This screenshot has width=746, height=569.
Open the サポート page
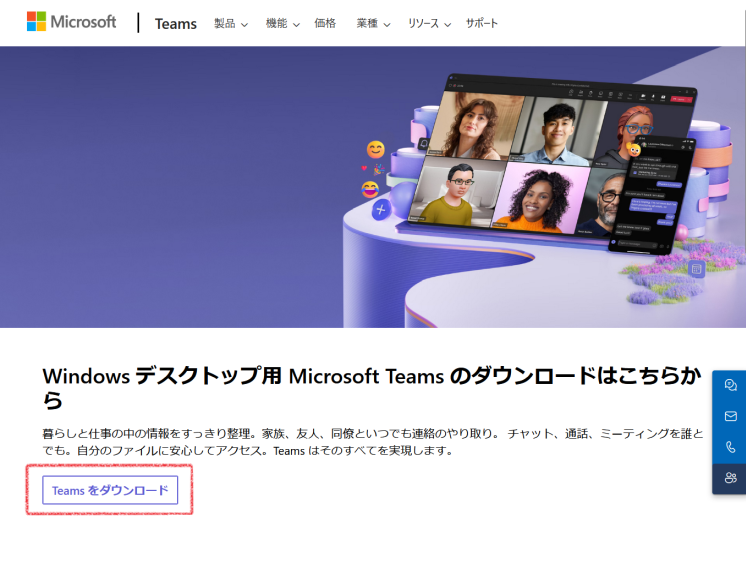point(481,23)
